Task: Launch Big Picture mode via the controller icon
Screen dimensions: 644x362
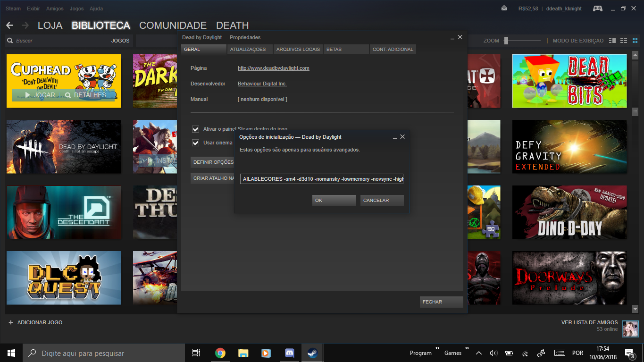Action: tap(598, 8)
